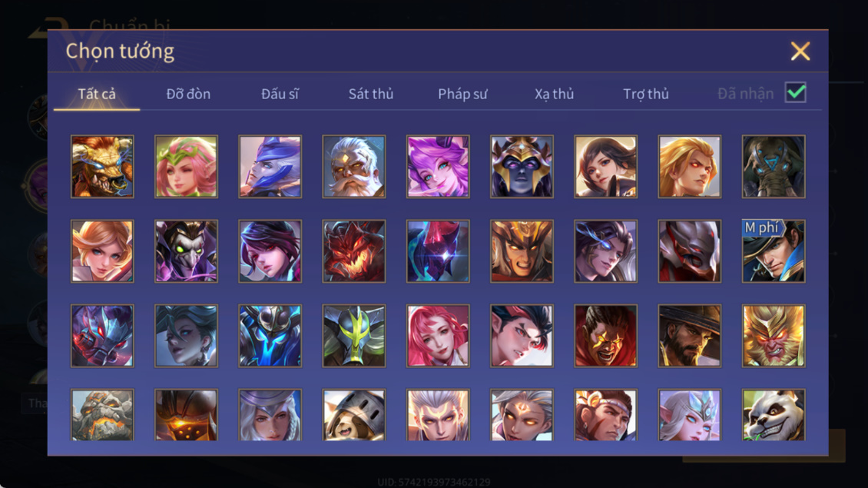Image resolution: width=868 pixels, height=488 pixels.
Task: Close the Chọn tướng dialog
Action: pyautogui.click(x=800, y=51)
